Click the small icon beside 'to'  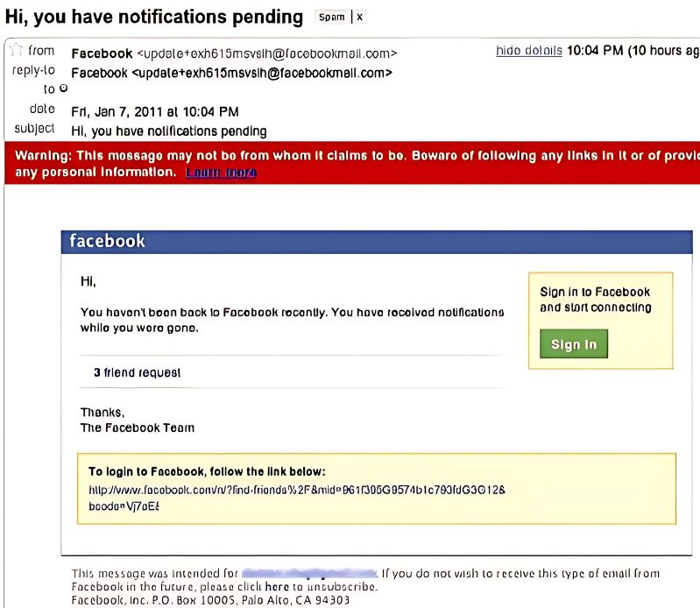pyautogui.click(x=63, y=88)
